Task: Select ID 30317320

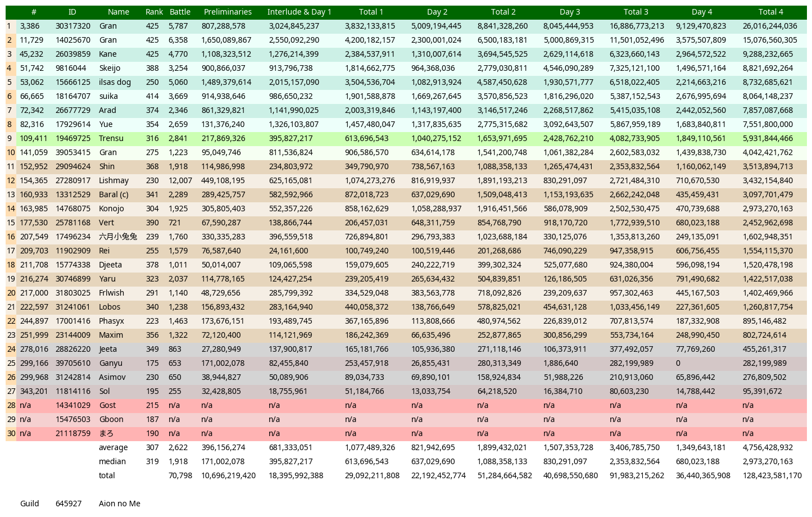Action: click(x=73, y=26)
